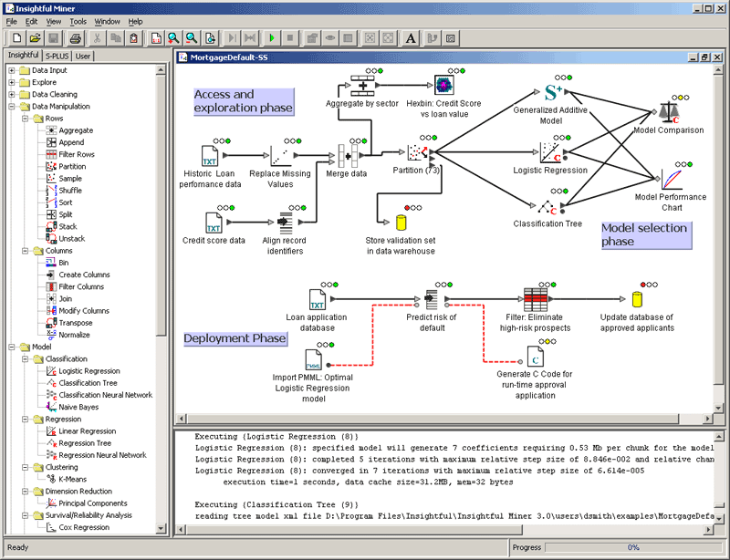Select the Merge data node icon
The height and width of the screenshot is (560, 730).
click(x=348, y=155)
